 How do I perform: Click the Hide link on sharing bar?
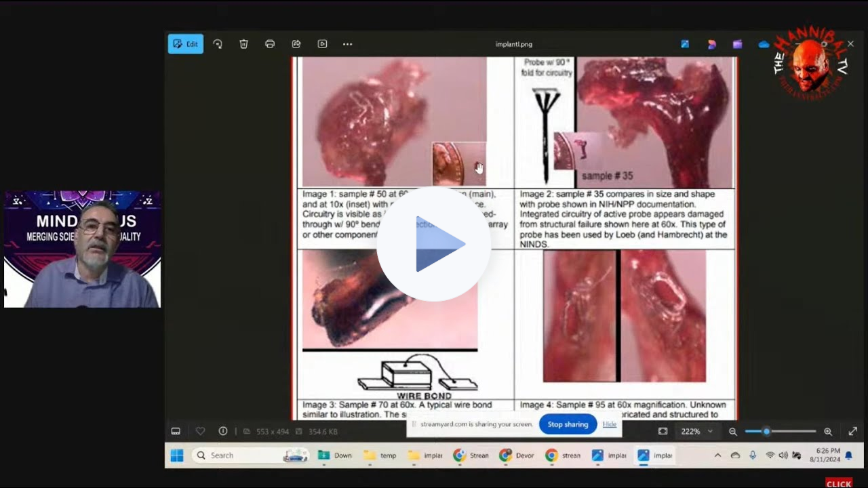pyautogui.click(x=610, y=424)
